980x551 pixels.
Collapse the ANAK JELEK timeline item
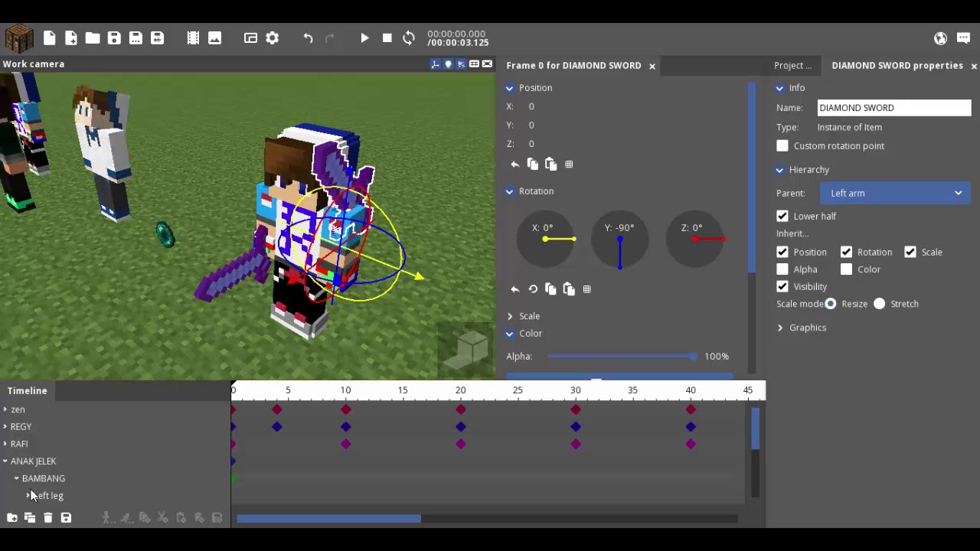coord(5,461)
